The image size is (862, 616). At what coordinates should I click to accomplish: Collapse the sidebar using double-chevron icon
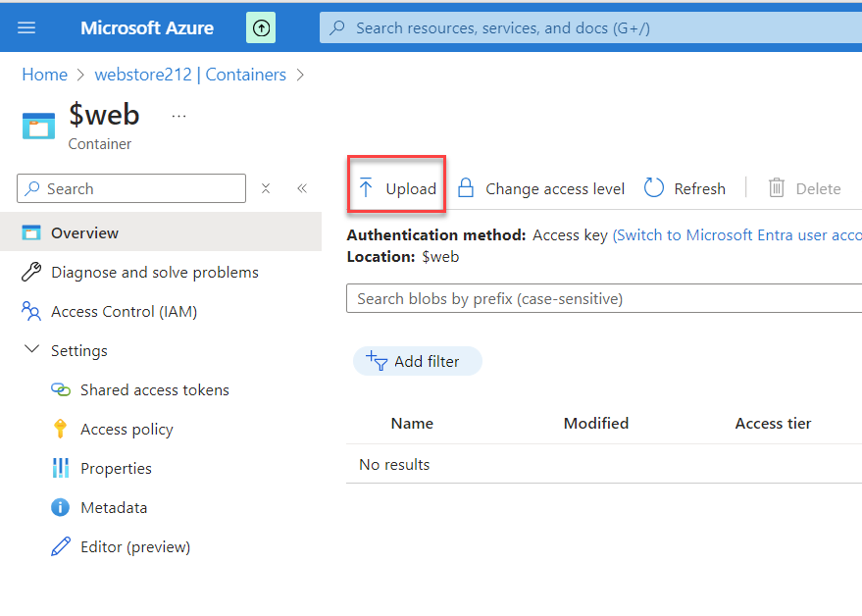click(x=302, y=188)
